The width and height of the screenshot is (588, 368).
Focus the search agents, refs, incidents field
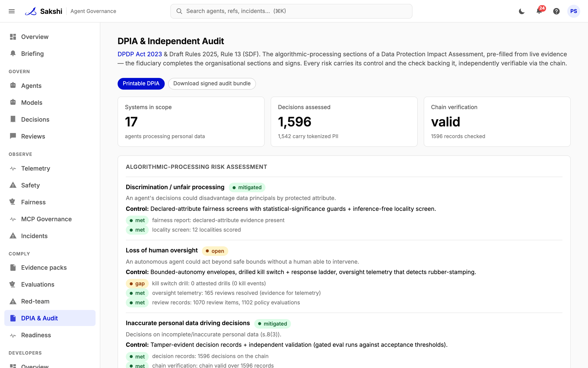(x=291, y=11)
